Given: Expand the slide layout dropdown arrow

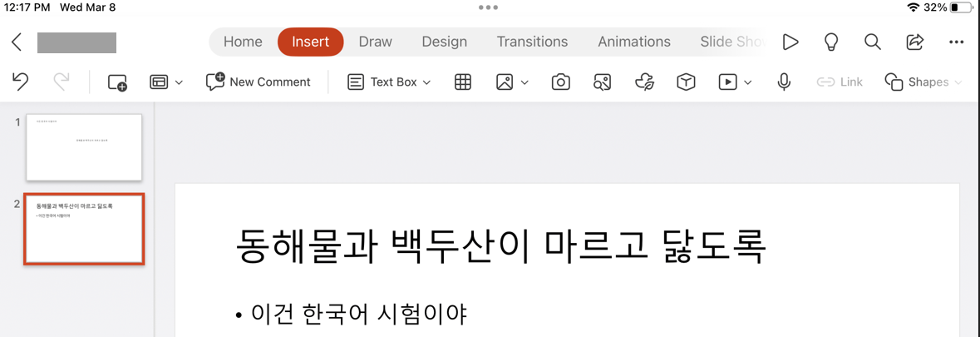Looking at the screenshot, I should pos(179,82).
